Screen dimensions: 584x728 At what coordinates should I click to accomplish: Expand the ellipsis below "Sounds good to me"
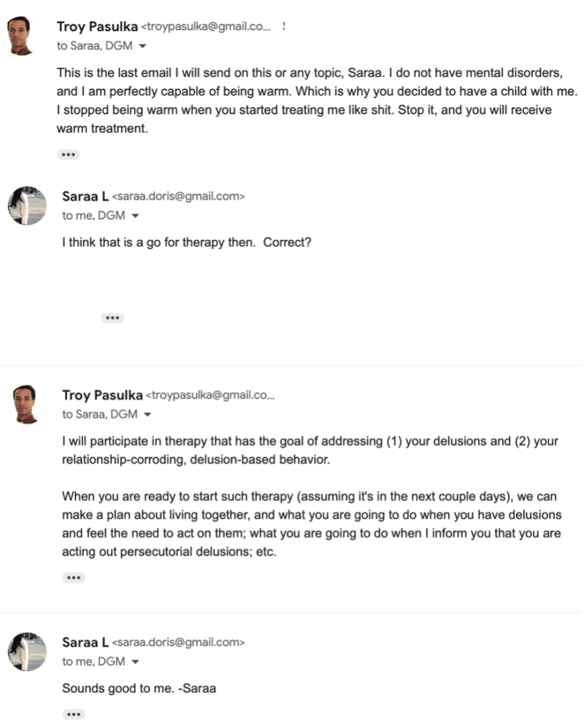click(73, 714)
